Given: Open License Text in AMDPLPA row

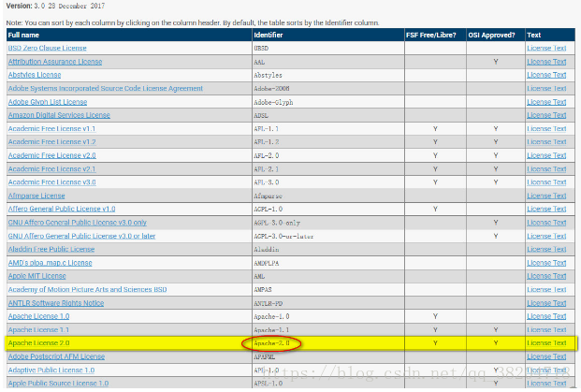Looking at the screenshot, I should [x=546, y=263].
